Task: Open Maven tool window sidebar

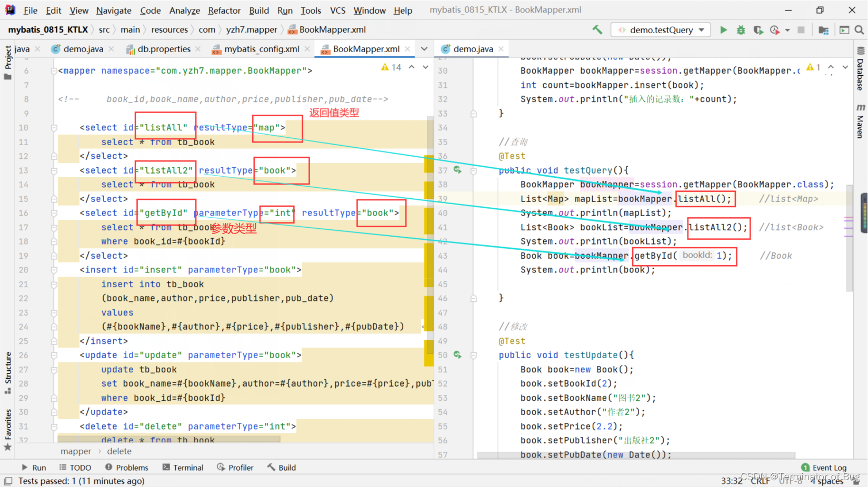Action: [x=860, y=121]
